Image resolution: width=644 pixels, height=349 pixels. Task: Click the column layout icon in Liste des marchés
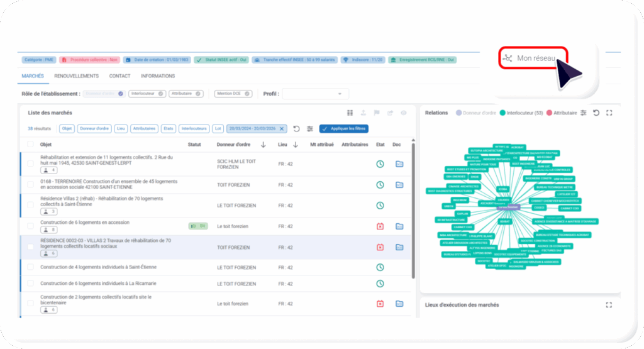pyautogui.click(x=350, y=113)
